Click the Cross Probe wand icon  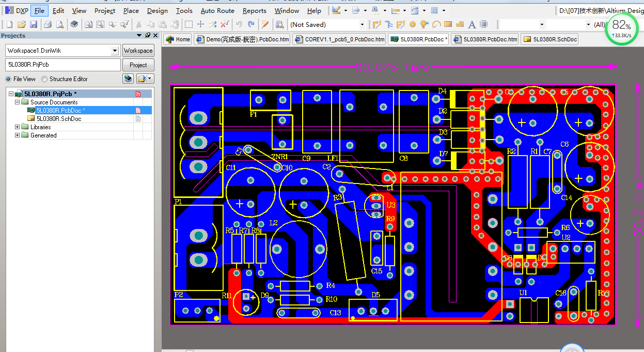coord(265,24)
